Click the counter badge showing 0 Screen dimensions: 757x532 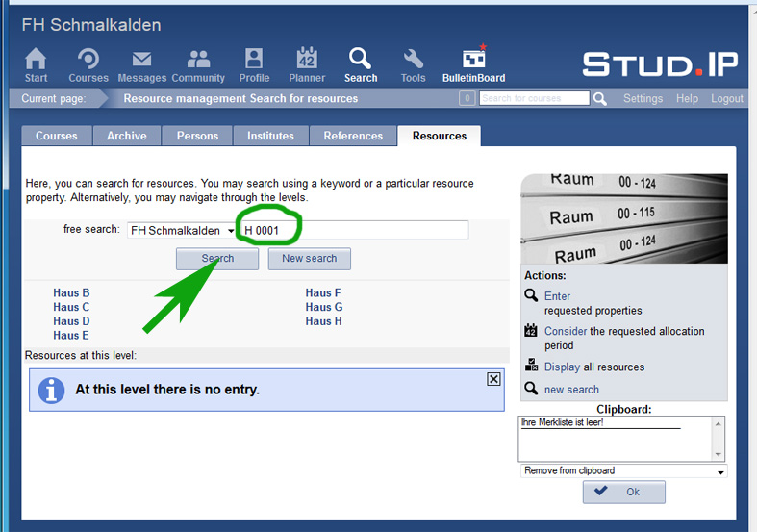click(467, 98)
